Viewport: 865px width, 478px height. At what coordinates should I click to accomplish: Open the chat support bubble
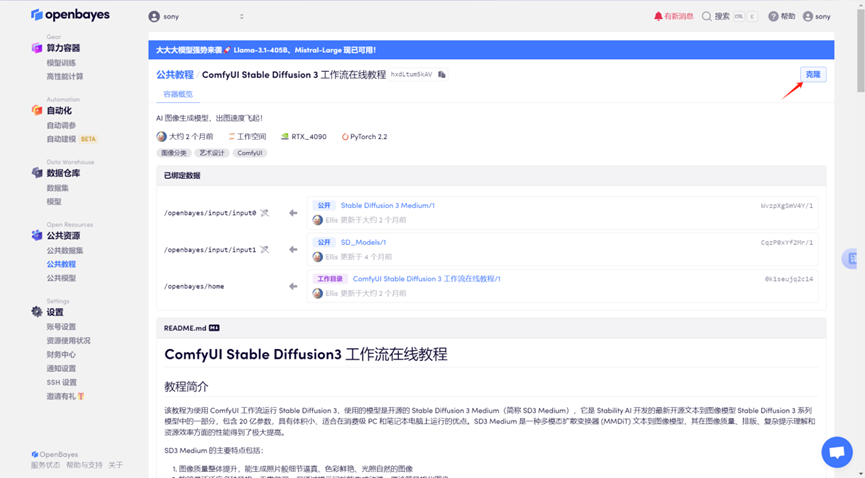point(837,452)
